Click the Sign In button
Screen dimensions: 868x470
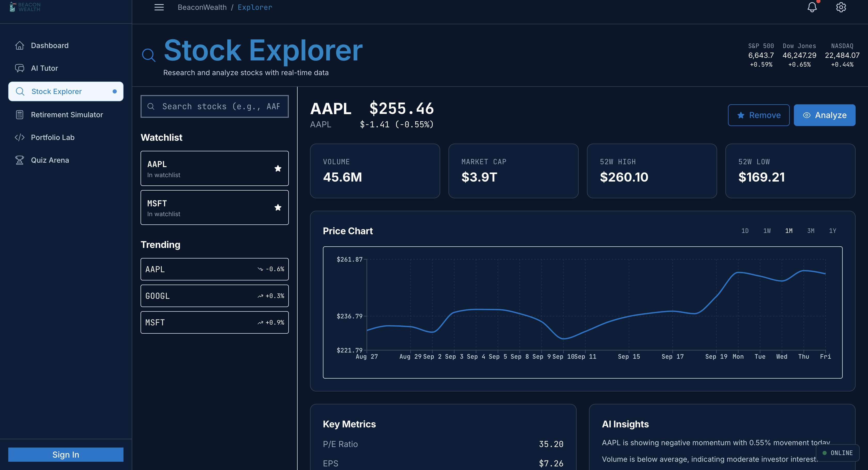[66, 455]
